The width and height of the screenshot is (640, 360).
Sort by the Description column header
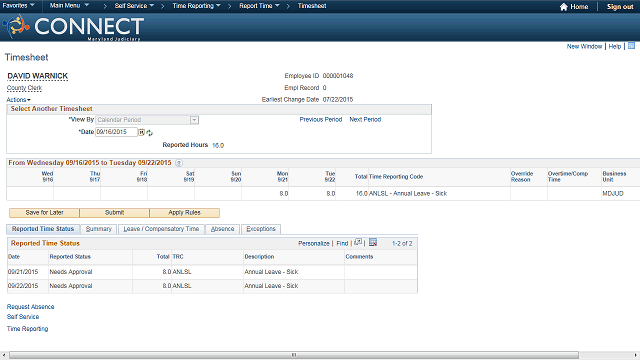(259, 257)
